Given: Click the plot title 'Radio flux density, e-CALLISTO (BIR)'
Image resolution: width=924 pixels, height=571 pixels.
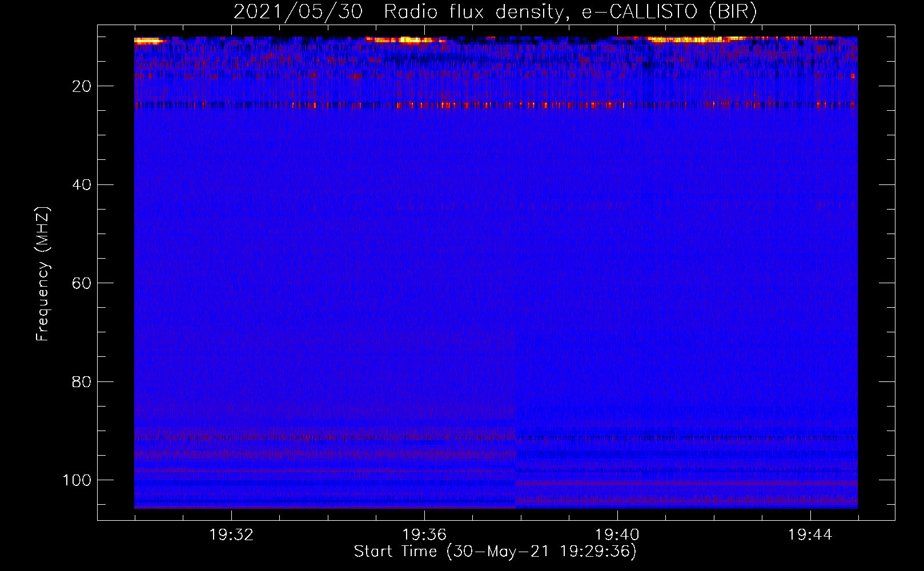Looking at the screenshot, I should (x=570, y=12).
